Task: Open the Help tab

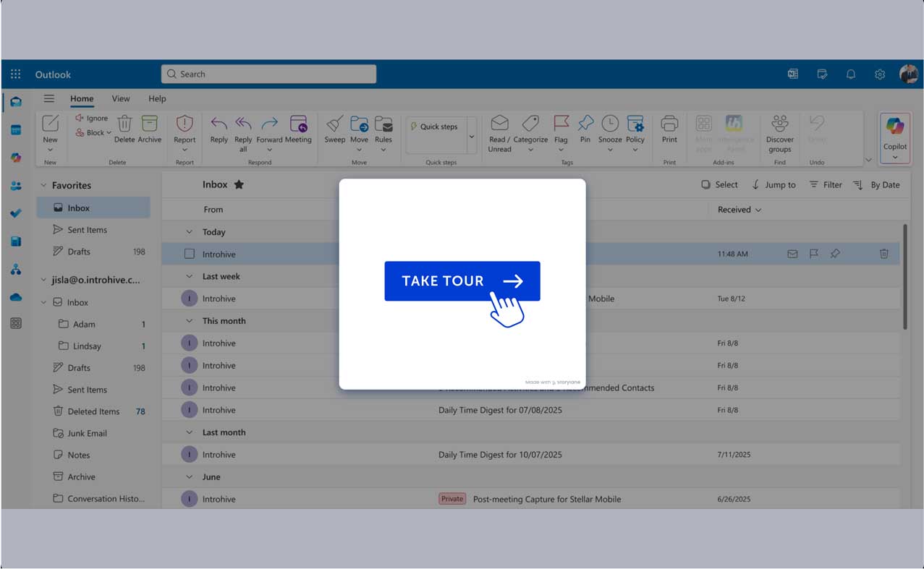Action: point(157,99)
